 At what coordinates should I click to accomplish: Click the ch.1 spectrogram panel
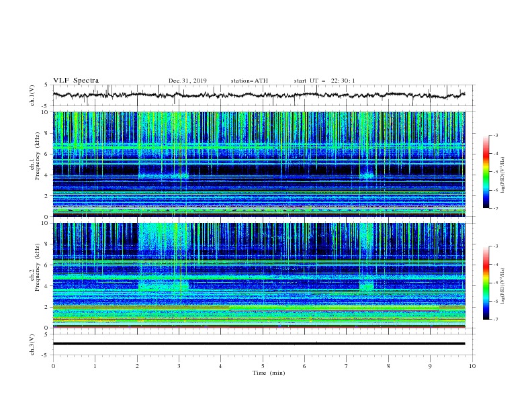click(259, 164)
